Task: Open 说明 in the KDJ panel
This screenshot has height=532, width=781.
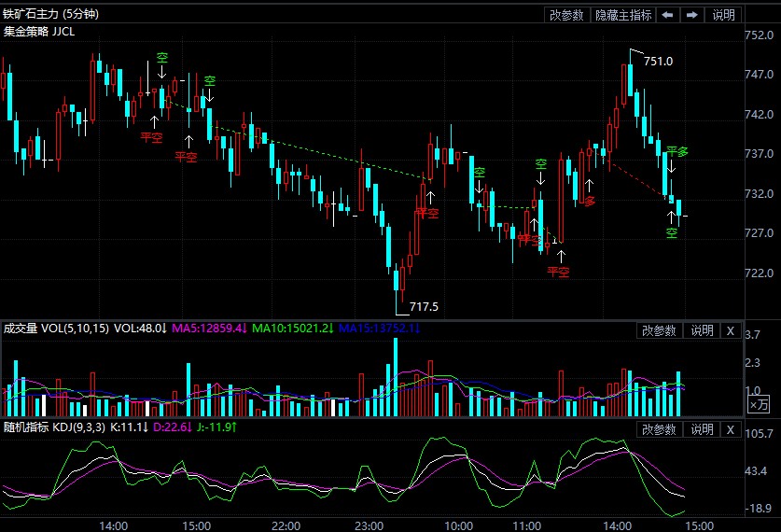Action: point(702,429)
